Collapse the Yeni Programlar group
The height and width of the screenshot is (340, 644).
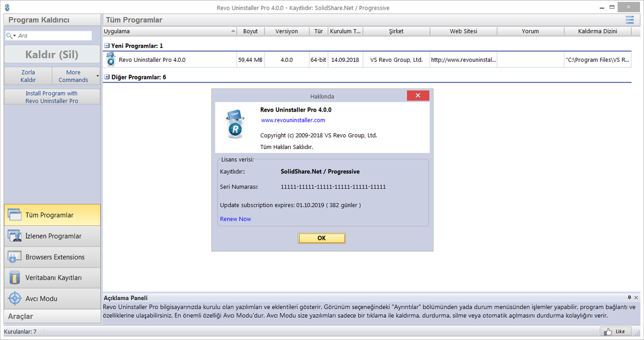click(x=107, y=46)
